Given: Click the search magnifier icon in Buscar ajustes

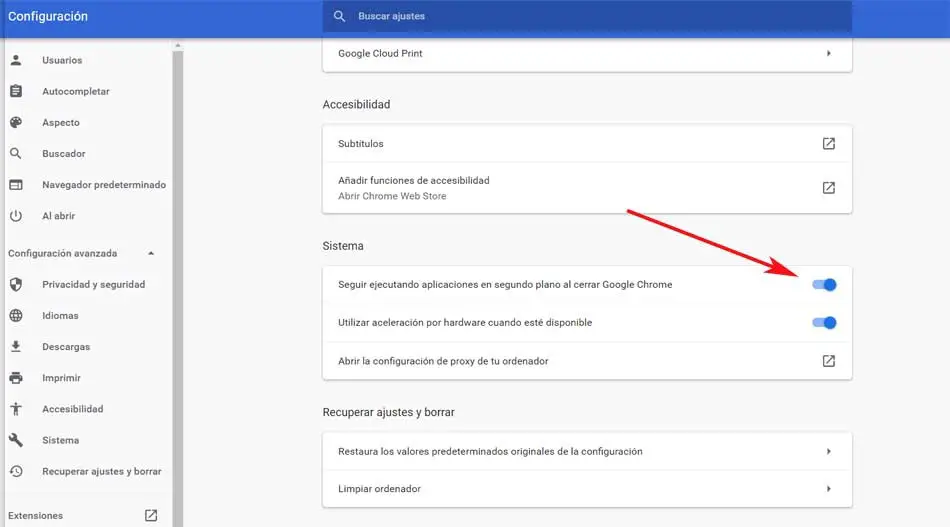Looking at the screenshot, I should [339, 16].
